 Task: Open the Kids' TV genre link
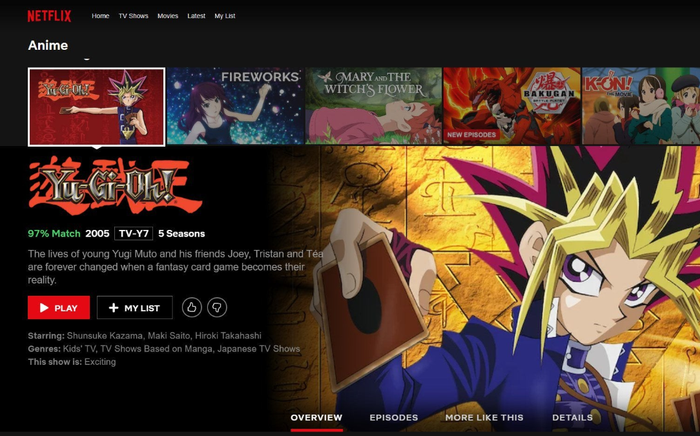coord(79,349)
